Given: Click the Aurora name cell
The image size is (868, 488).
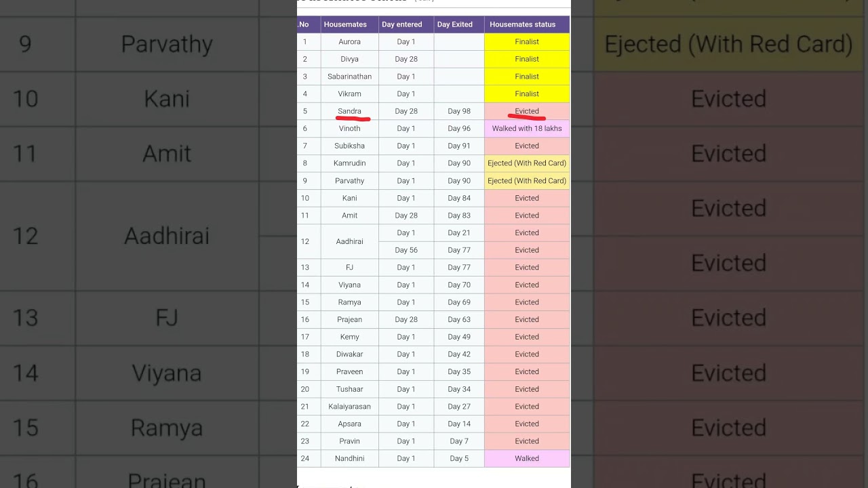Looking at the screenshot, I should (349, 42).
